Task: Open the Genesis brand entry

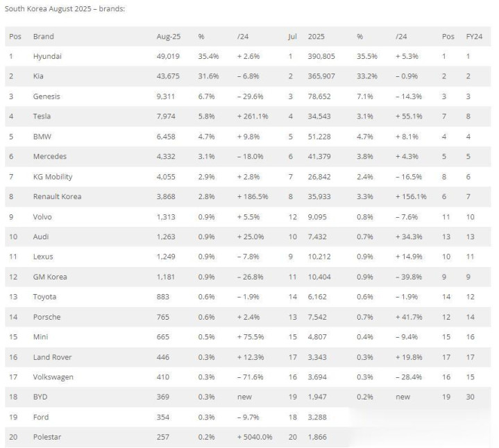Action: [46, 96]
